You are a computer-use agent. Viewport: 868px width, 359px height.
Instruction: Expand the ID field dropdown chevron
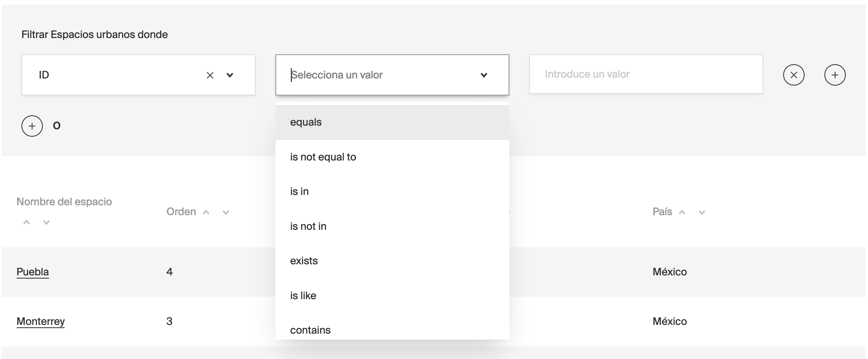230,74
